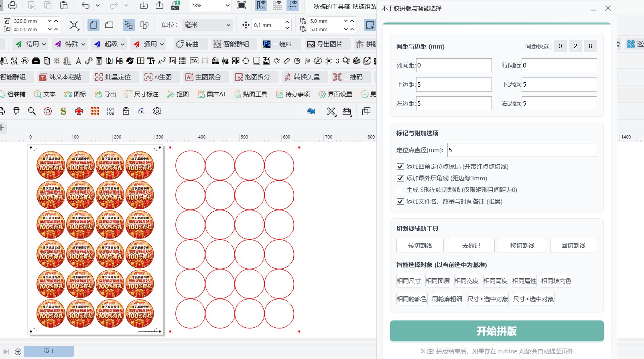The image size is (644, 359).
Task: Select landscape page orientation
Action: pyautogui.click(x=109, y=25)
